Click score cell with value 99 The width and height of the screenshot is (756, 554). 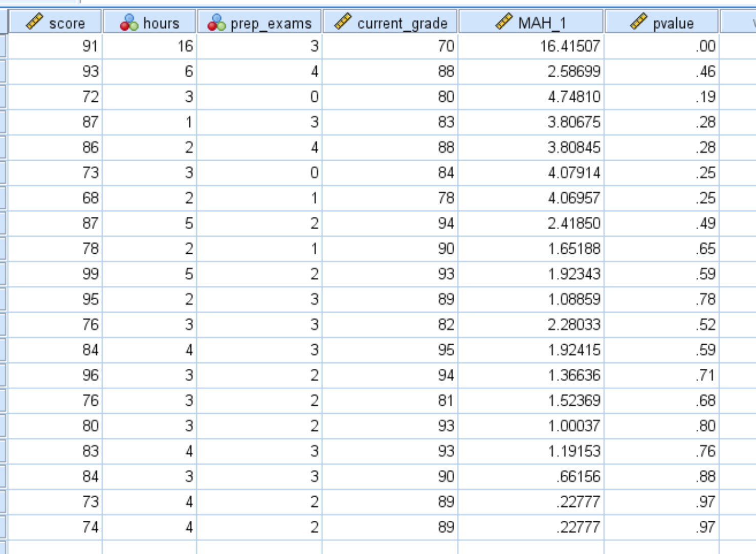coord(55,274)
